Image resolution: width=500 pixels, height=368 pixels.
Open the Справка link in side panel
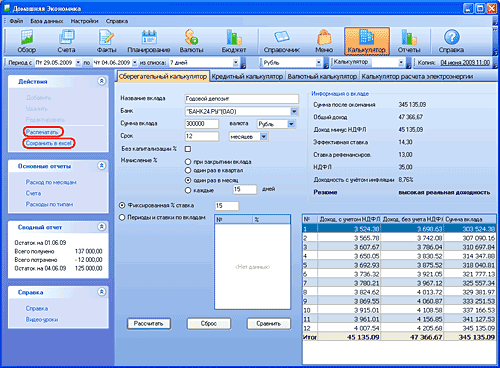[37, 308]
